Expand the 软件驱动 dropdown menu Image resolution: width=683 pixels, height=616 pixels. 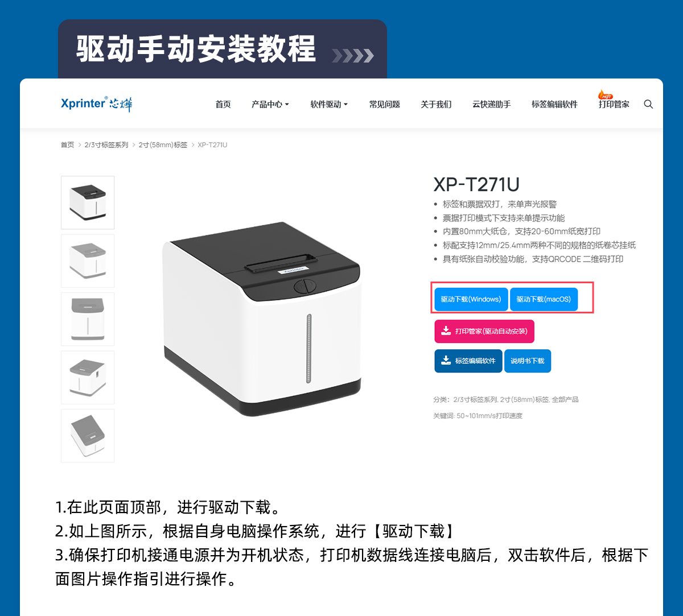click(x=329, y=104)
